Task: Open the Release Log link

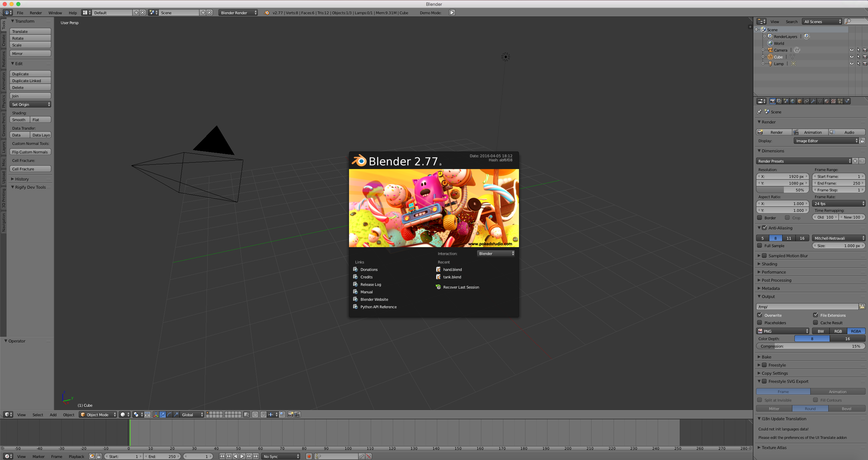Action: click(x=370, y=284)
